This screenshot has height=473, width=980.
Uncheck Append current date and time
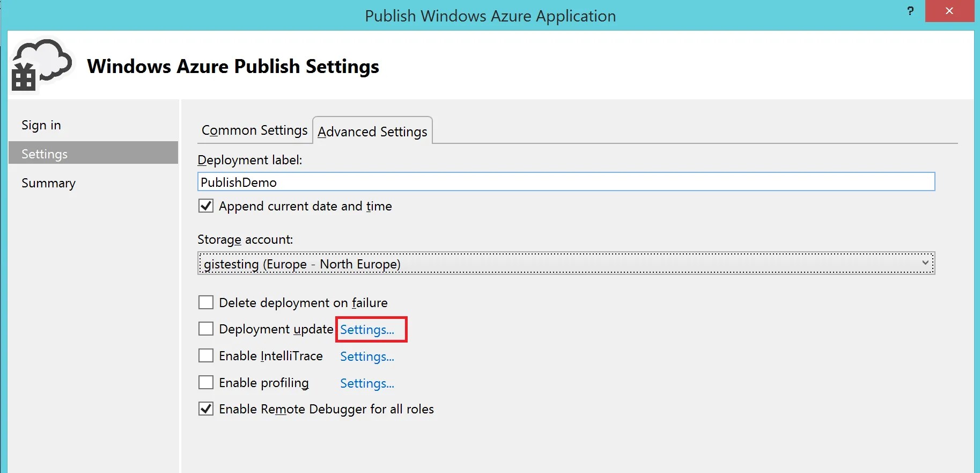tap(206, 206)
